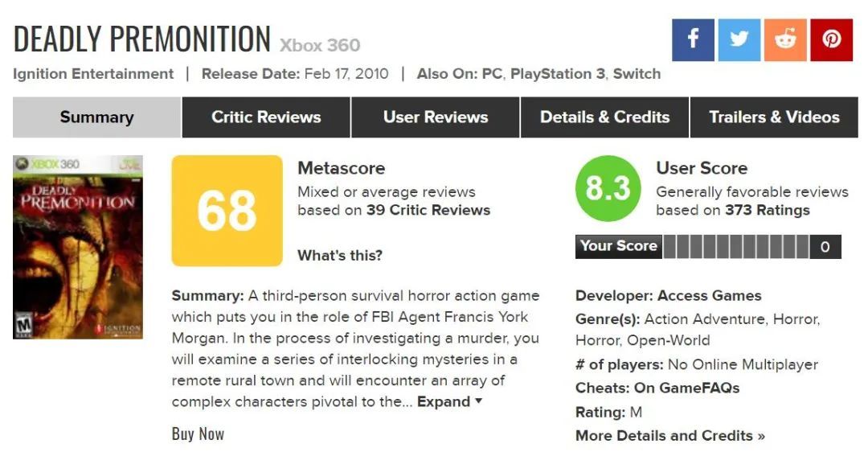Select the Summary tab
868x452 pixels.
pos(96,117)
